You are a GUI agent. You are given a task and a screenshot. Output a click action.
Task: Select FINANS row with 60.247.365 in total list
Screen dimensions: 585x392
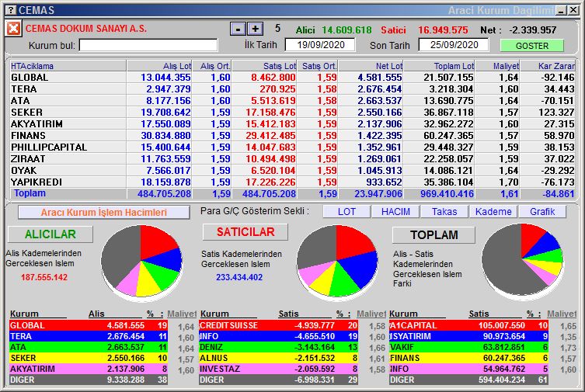click(x=468, y=358)
